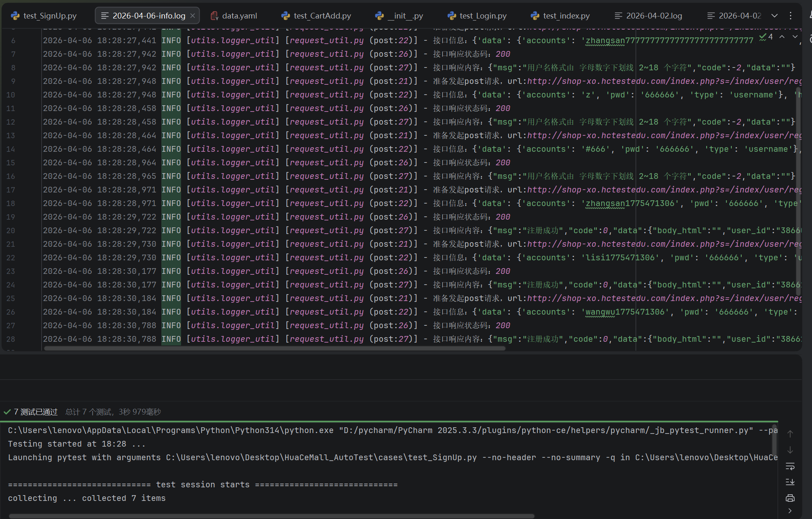Print the console output
Screen dimensions: 812x519
[x=790, y=498]
